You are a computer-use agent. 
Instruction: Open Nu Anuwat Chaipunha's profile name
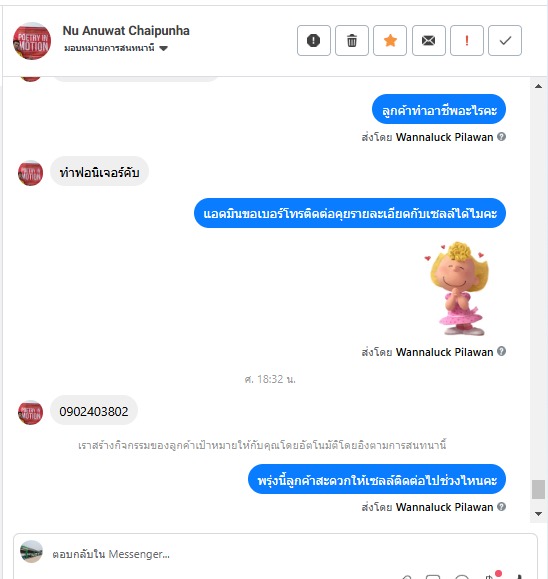point(126,31)
